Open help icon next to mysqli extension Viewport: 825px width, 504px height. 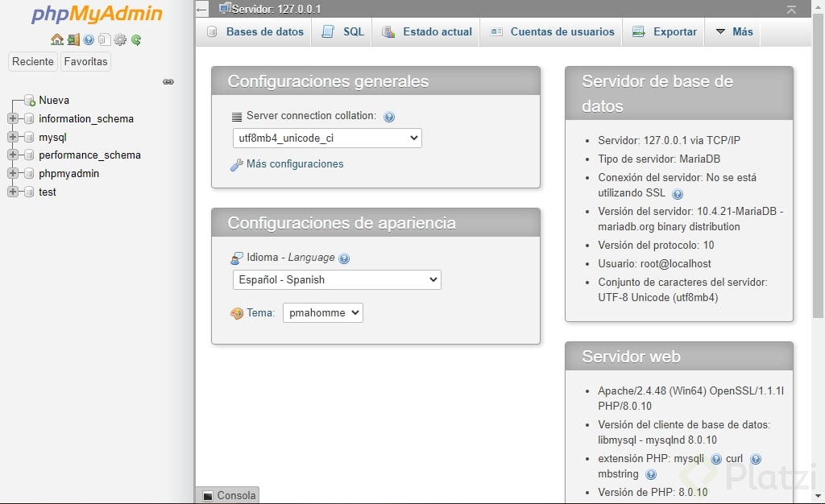tap(716, 460)
